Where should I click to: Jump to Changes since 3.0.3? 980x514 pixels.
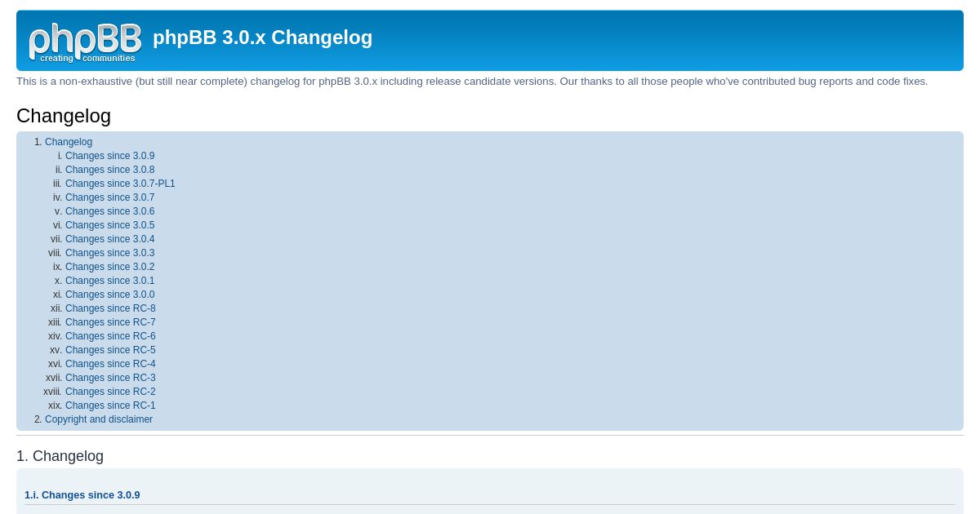pos(109,253)
